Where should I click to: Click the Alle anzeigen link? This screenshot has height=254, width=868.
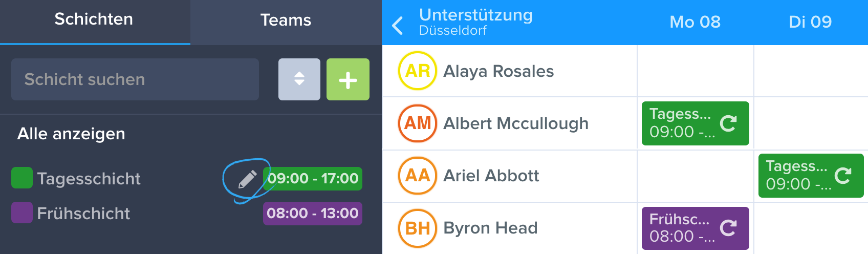point(71,134)
